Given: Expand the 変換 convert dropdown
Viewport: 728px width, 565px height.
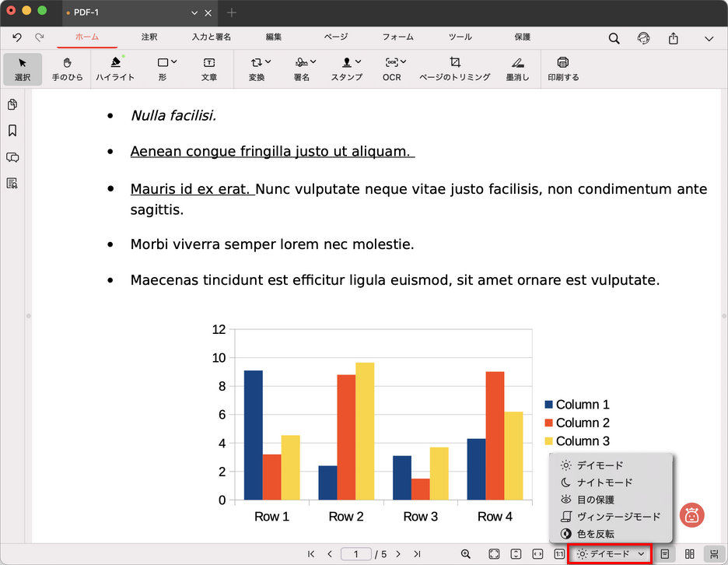Looking at the screenshot, I should (261, 68).
